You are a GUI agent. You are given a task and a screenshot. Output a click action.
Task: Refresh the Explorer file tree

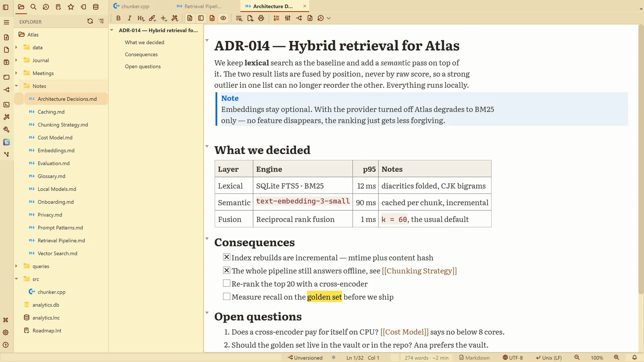[x=90, y=21]
